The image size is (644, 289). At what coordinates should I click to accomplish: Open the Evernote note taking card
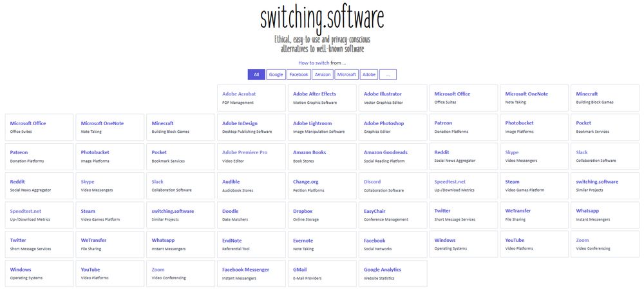(322, 244)
